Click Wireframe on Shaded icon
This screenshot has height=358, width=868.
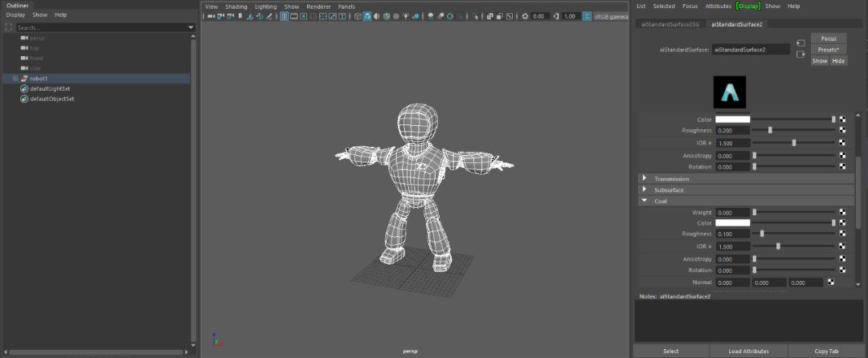pos(387,17)
